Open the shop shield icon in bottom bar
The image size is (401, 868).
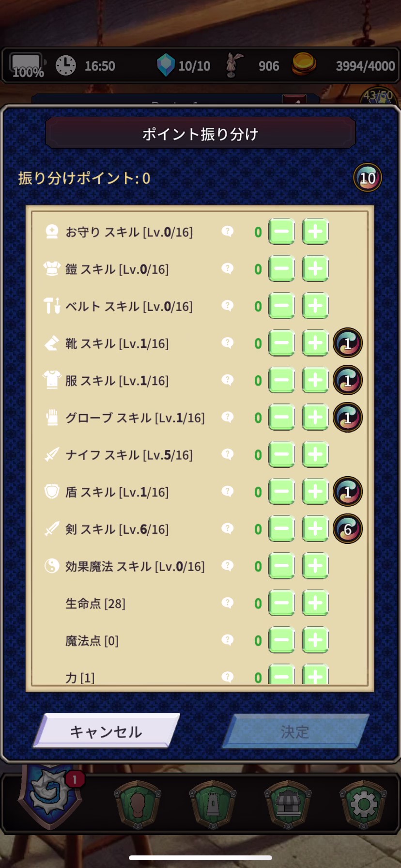pos(288,805)
